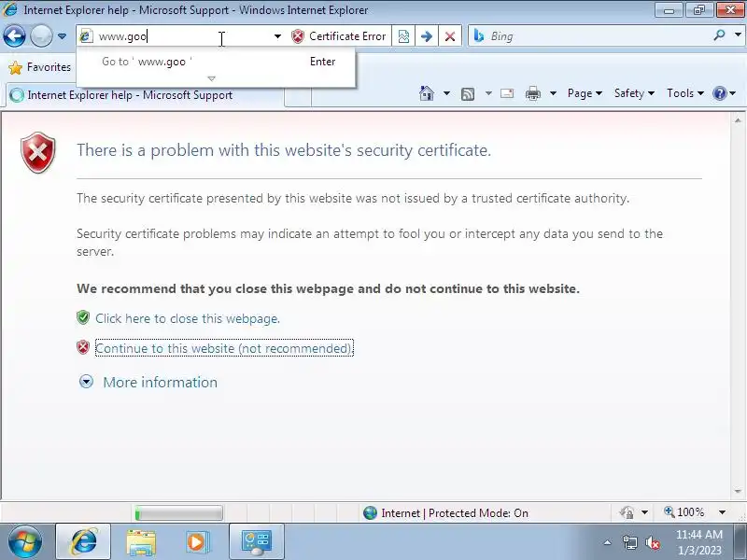Open a new blank tab
The width and height of the screenshot is (747, 560).
pos(298,97)
